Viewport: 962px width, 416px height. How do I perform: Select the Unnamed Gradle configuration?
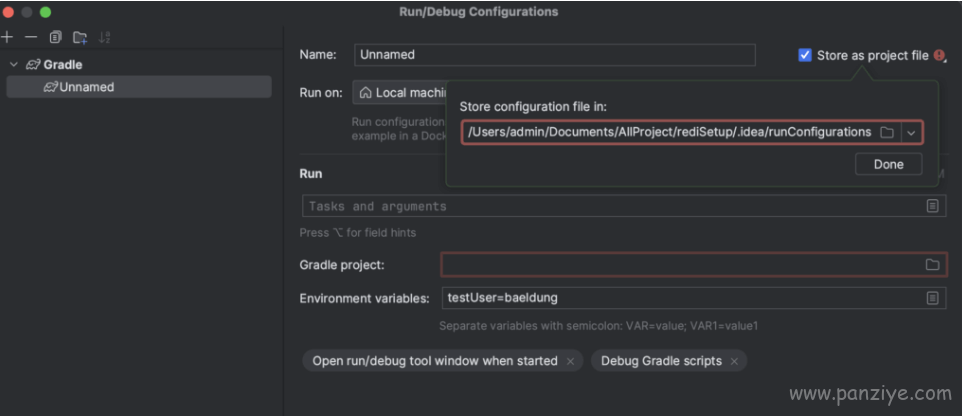click(x=139, y=87)
